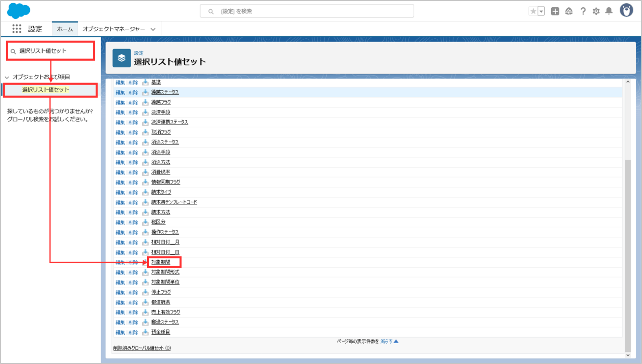Image resolution: width=642 pixels, height=364 pixels.
Task: Select 選択リスト値セット in the sidebar tree
Action: (x=46, y=90)
